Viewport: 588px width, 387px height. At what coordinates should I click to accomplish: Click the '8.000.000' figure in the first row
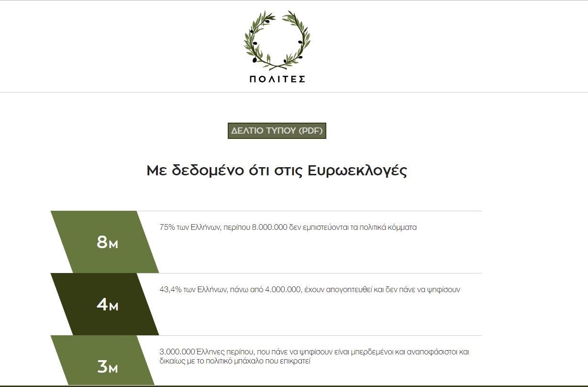[269, 228]
